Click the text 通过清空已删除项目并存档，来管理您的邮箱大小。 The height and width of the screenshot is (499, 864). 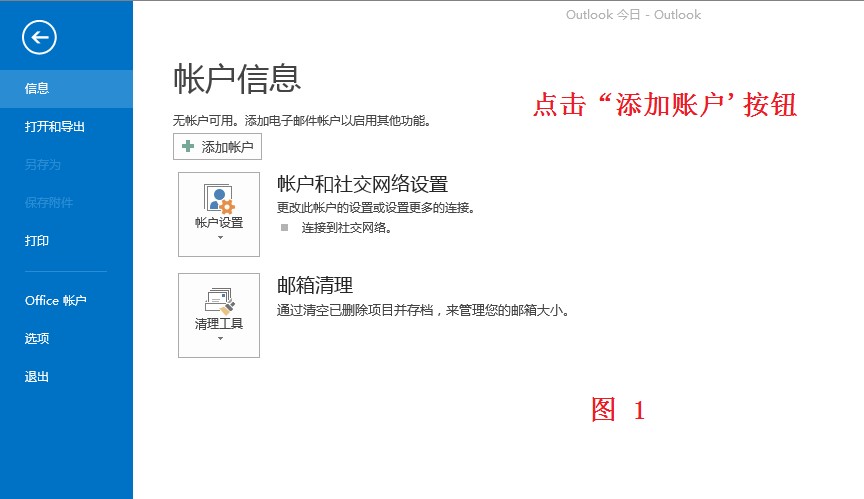[x=423, y=310]
